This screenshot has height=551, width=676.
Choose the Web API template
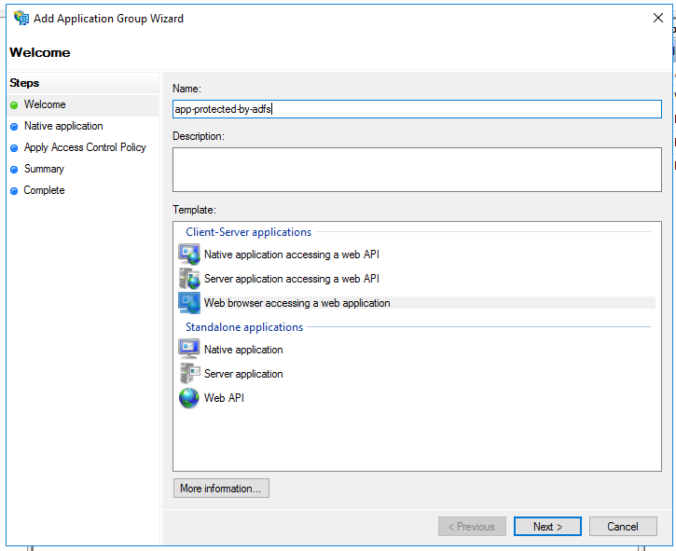click(224, 398)
